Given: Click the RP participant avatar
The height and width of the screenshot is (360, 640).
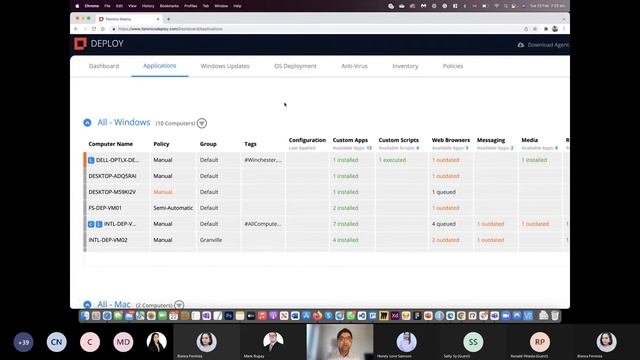Looking at the screenshot, I should click(x=540, y=342).
